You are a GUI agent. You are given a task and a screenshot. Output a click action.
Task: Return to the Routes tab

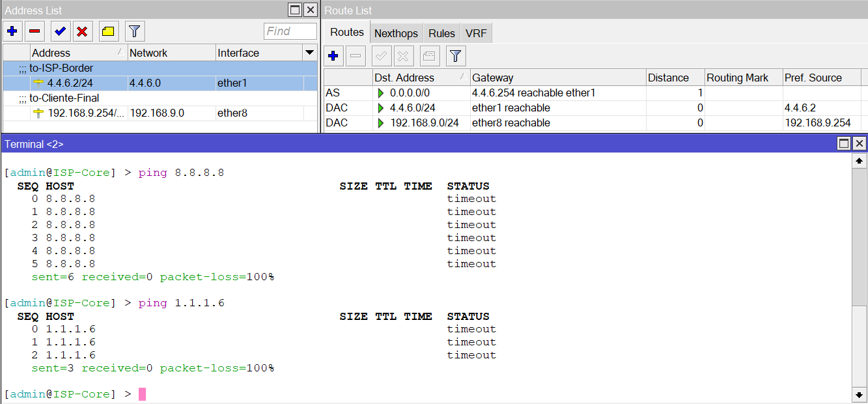346,31
